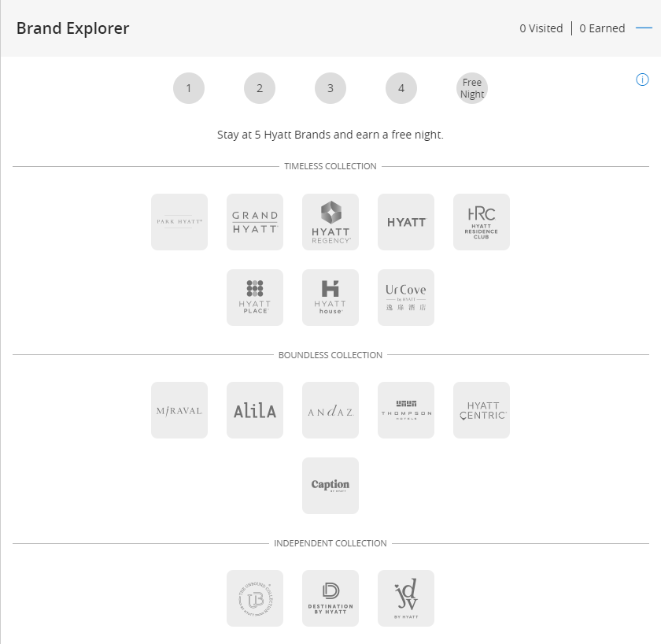
Task: Select the Grand Hyatt brand tile
Action: 255,222
